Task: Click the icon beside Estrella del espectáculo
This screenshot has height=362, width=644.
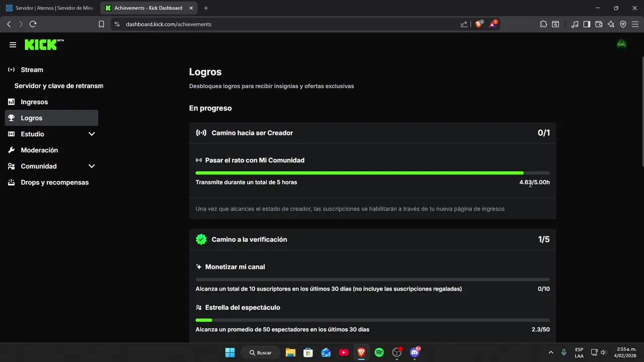Action: [199, 308]
